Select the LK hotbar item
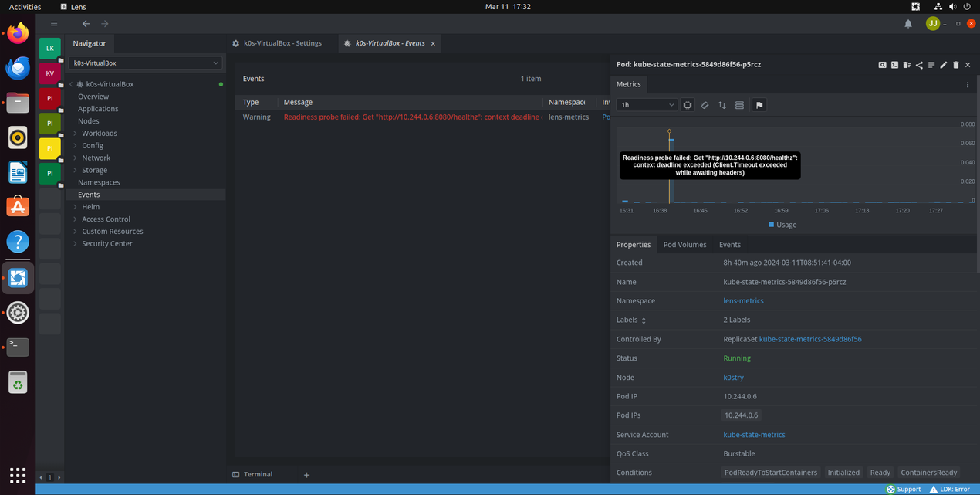The image size is (980, 495). click(x=50, y=49)
